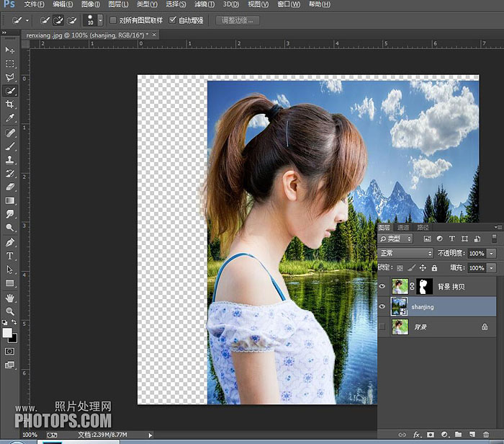Open the tool preset picker arrow
Image resolution: width=504 pixels, height=444 pixels.
tap(27, 21)
